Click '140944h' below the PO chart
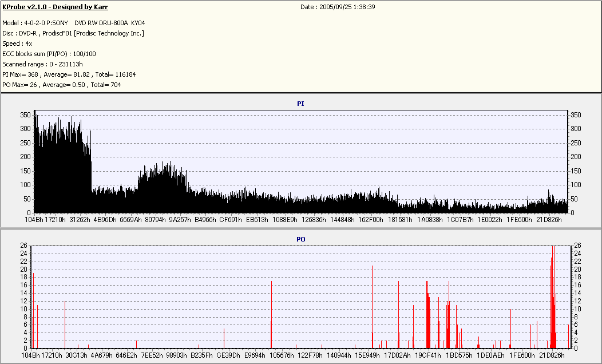The width and height of the screenshot is (602, 364). (x=339, y=355)
